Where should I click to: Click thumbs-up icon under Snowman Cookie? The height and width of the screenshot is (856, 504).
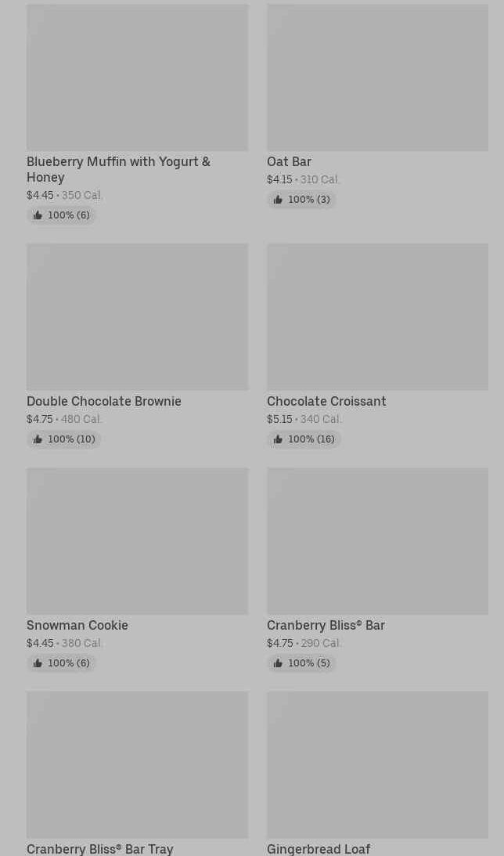[38, 663]
